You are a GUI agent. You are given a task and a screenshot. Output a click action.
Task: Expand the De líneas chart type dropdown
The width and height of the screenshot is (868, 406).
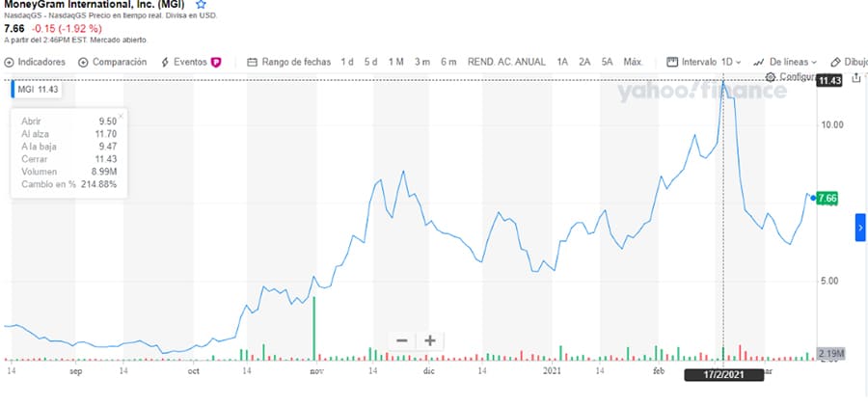coord(785,62)
